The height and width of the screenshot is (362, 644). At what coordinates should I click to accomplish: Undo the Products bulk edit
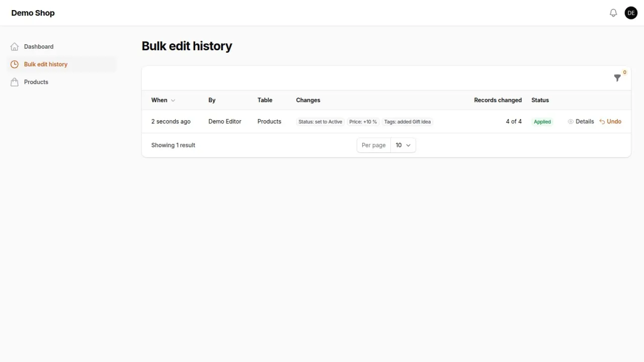(x=610, y=122)
